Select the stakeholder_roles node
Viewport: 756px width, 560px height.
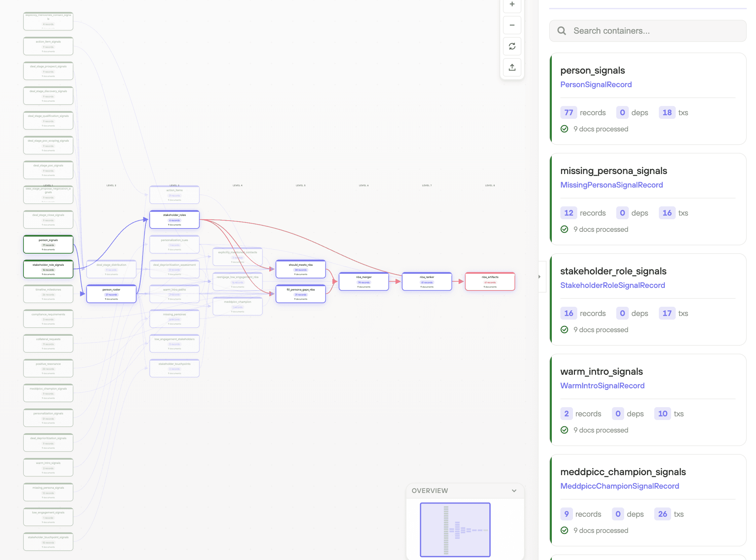point(174,219)
